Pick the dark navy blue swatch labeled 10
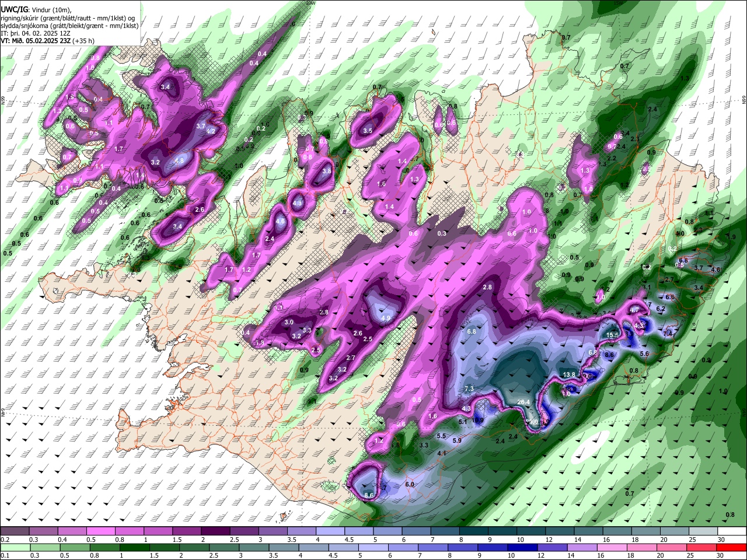This screenshot has width=747, height=560. click(522, 547)
